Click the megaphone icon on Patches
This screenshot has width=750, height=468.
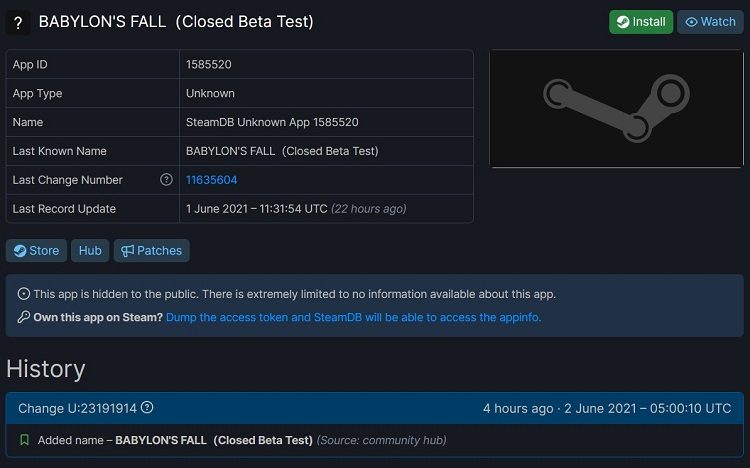(128, 251)
